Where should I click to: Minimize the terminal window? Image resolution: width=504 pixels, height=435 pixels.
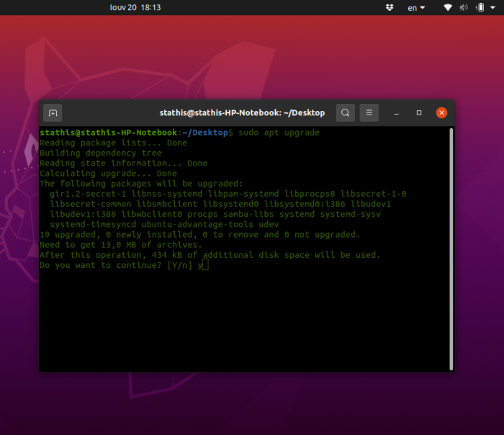(x=397, y=113)
